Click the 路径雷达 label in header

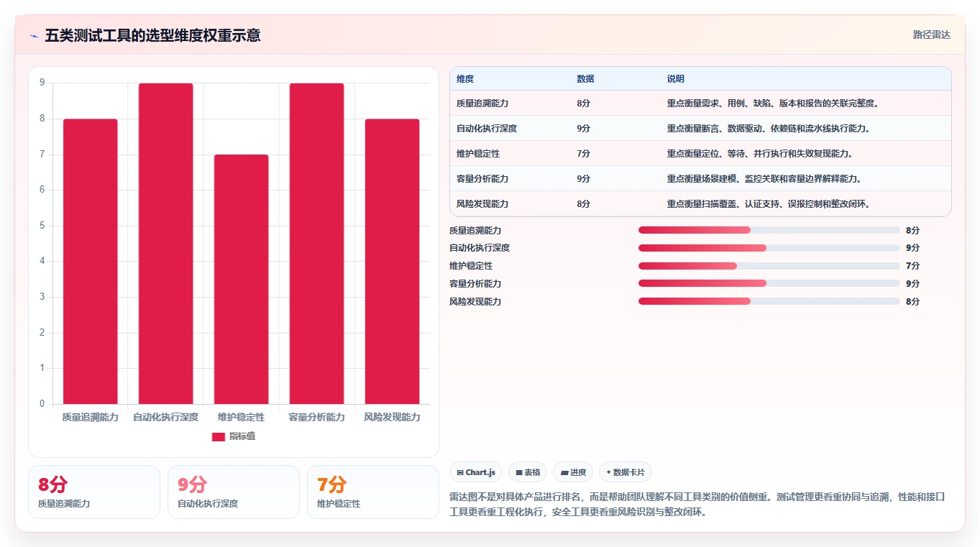(x=932, y=35)
